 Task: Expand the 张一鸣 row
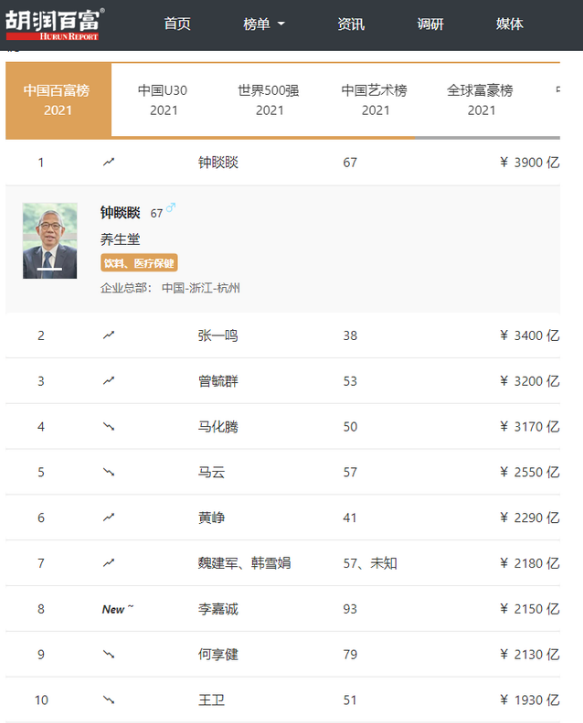pyautogui.click(x=283, y=335)
